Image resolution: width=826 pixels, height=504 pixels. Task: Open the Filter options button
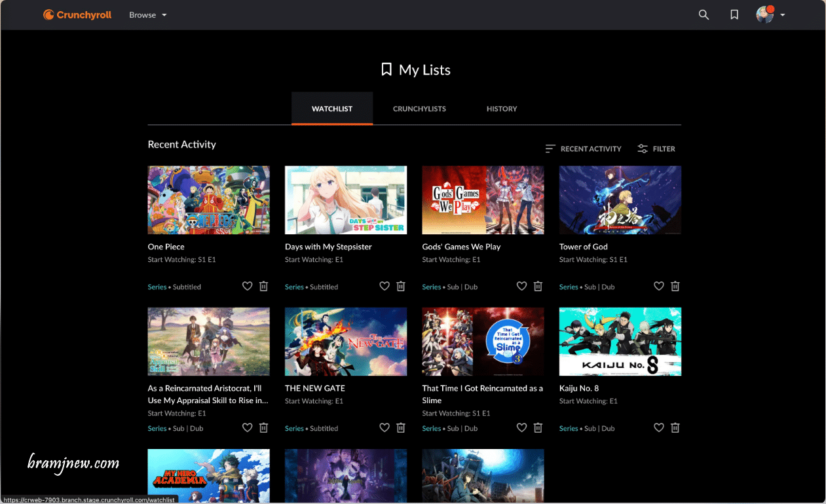(656, 149)
